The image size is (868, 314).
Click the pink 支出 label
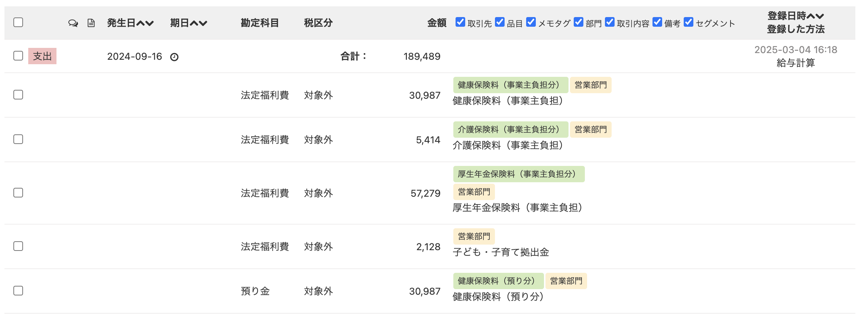coord(42,56)
